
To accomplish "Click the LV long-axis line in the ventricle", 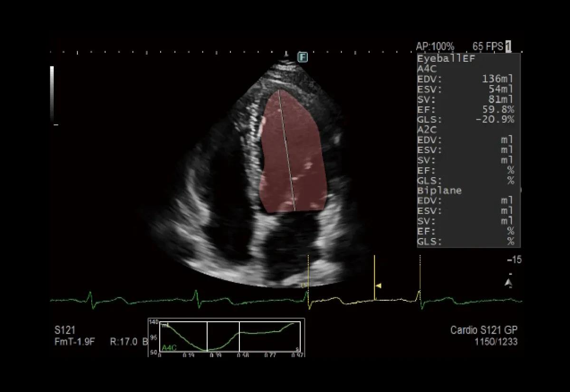I will [x=287, y=150].
